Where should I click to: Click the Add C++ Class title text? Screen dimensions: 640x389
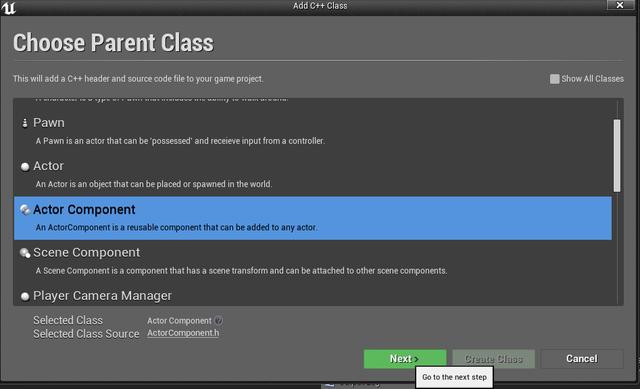pyautogui.click(x=320, y=6)
